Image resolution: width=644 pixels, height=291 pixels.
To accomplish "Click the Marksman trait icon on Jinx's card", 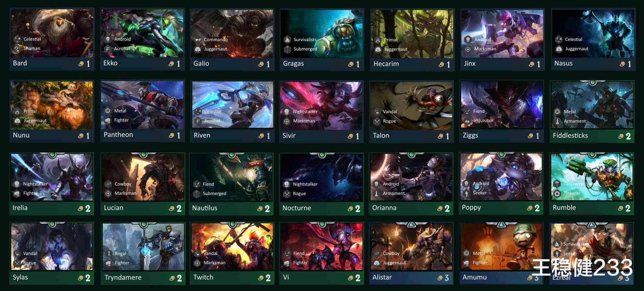I will tap(468, 49).
